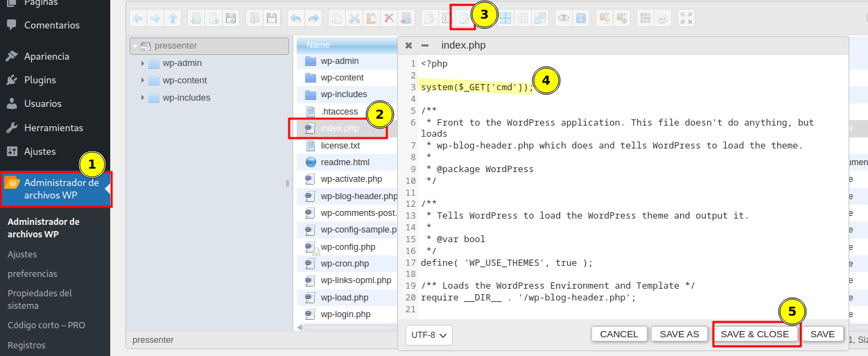Open the UTF-8 encoding dropdown
The height and width of the screenshot is (356, 868).
point(428,334)
